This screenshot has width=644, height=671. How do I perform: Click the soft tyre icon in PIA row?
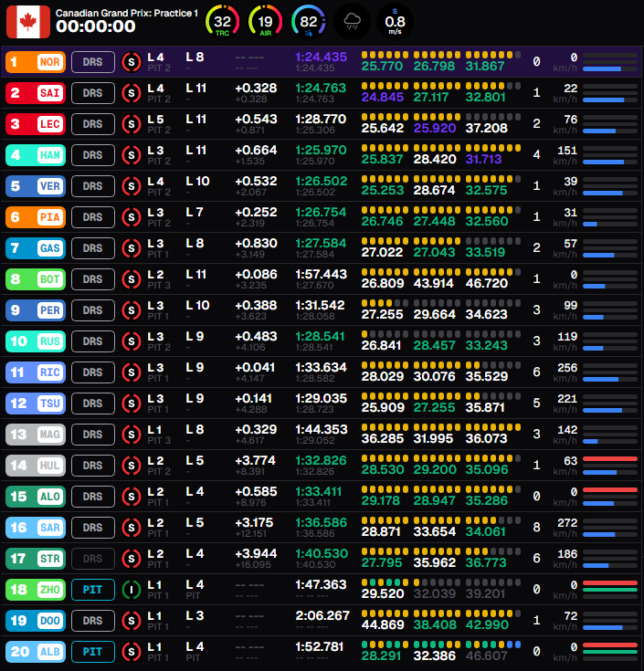click(132, 217)
